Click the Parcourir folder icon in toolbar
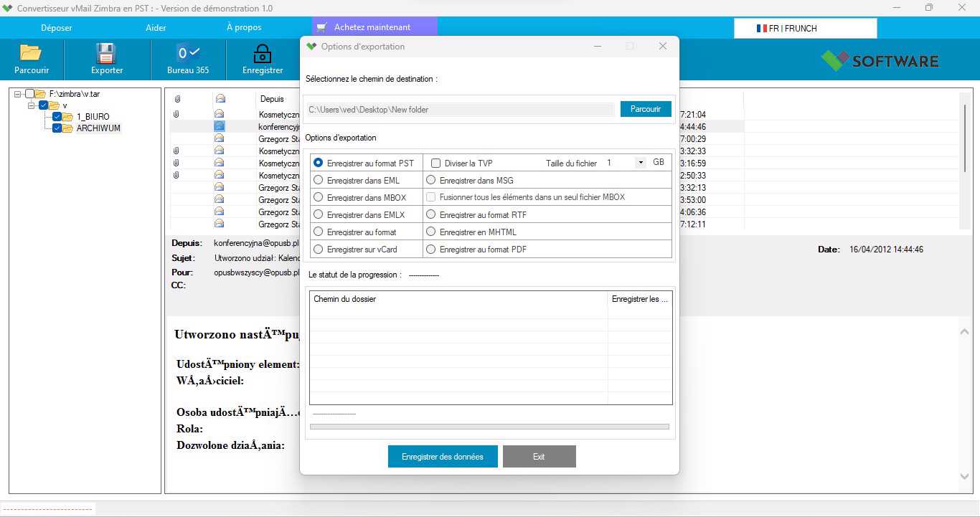The image size is (980, 517). pyautogui.click(x=31, y=53)
